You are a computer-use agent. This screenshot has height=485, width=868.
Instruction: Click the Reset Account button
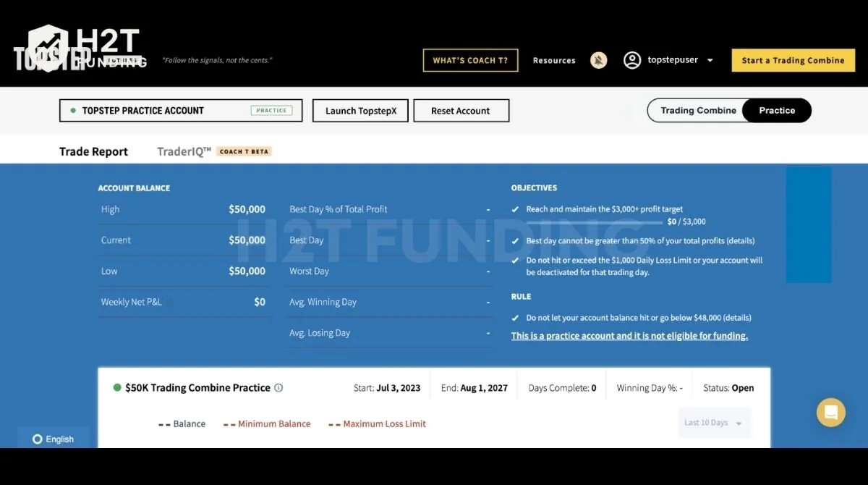pos(461,111)
